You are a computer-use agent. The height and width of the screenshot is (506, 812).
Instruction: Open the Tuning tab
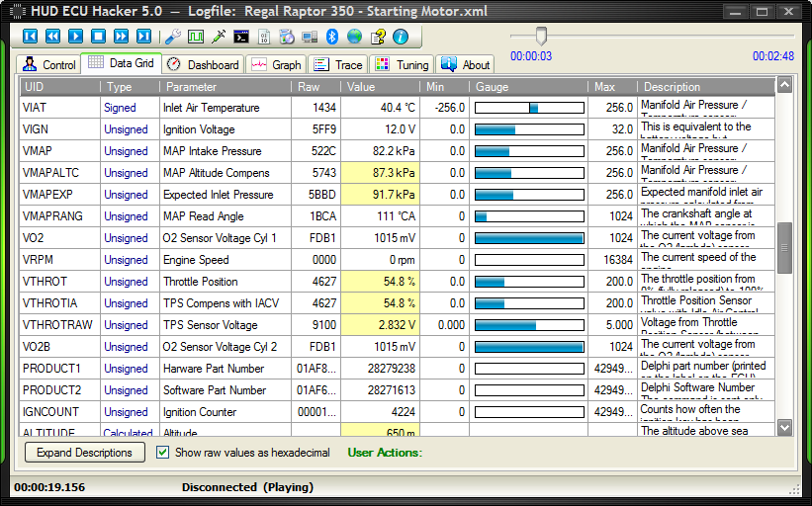pos(403,64)
